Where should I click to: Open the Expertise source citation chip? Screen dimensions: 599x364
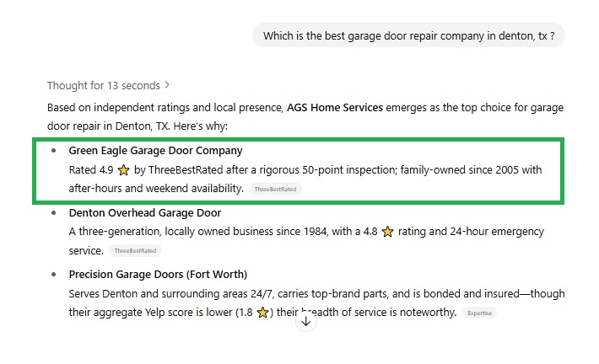coord(479,313)
